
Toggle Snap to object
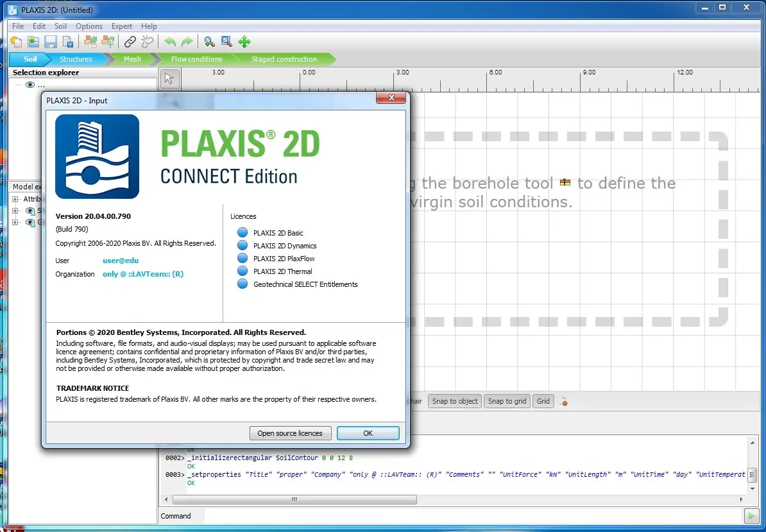click(x=455, y=401)
